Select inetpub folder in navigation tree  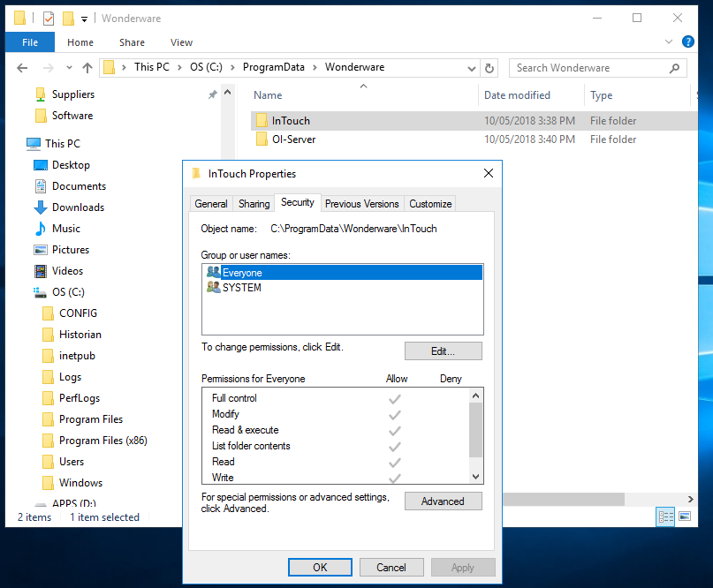[x=77, y=356]
